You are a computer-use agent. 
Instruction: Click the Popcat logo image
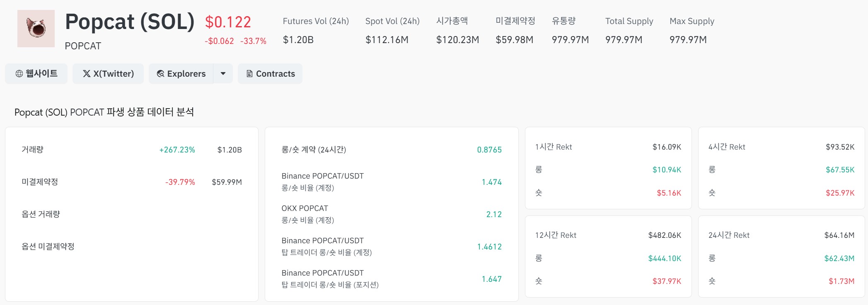click(36, 28)
